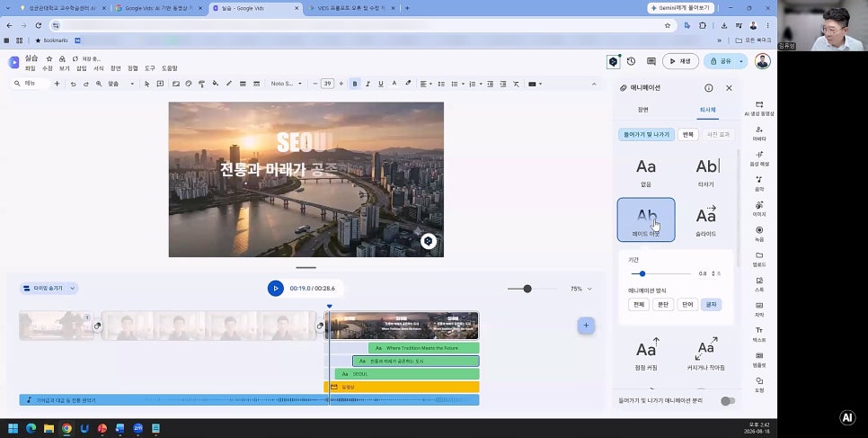Open AI 생성 동영상 in the side rail
The image size is (868, 438).
(x=759, y=108)
